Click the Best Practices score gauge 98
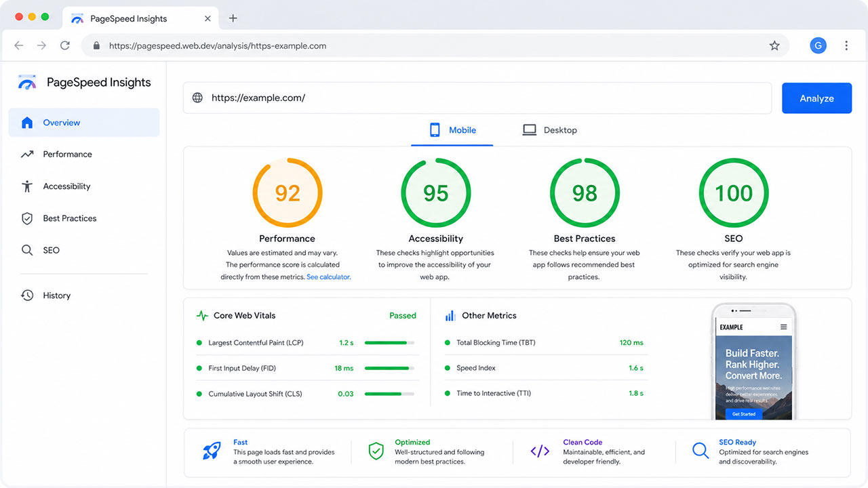Viewport: 868px width, 488px height. point(585,193)
